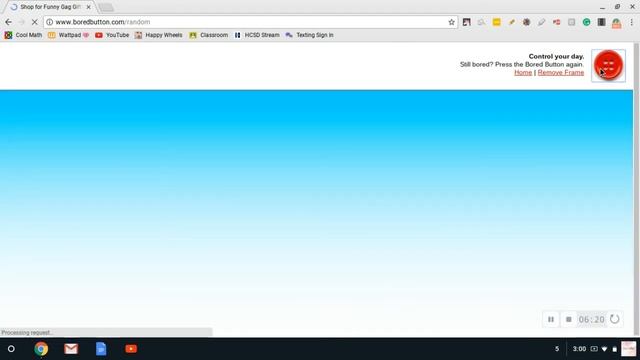Open the Home link
This screenshot has width=640, height=360.
[523, 72]
